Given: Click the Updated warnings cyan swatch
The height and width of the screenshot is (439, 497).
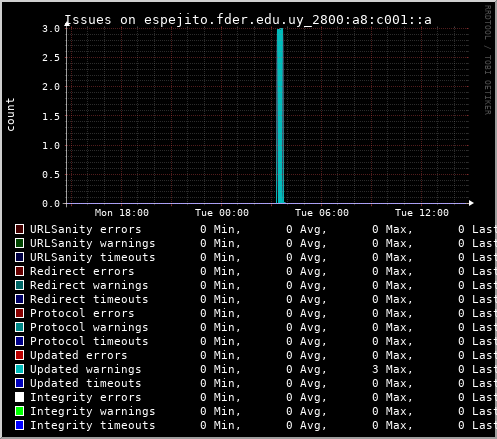Looking at the screenshot, I should [x=19, y=369].
